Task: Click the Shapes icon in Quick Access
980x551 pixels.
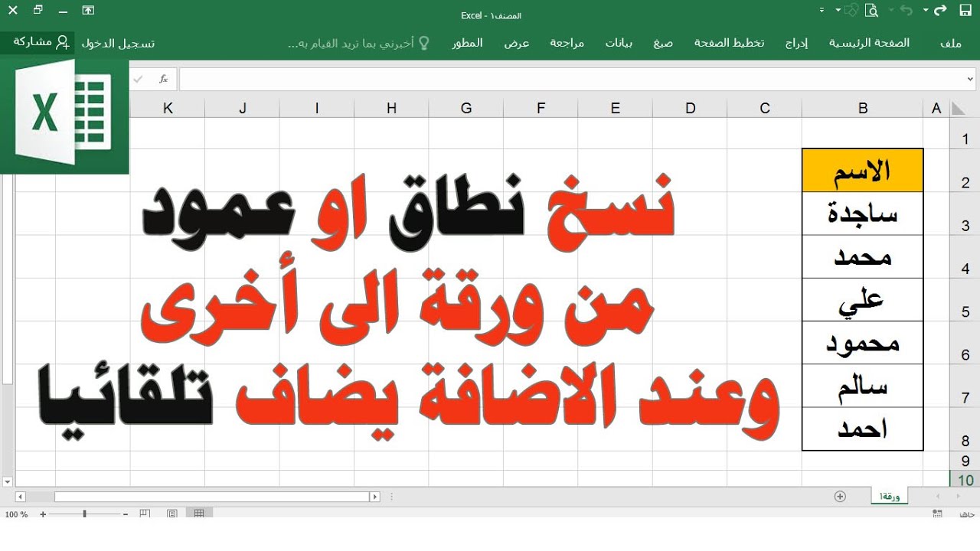Action: tap(851, 10)
